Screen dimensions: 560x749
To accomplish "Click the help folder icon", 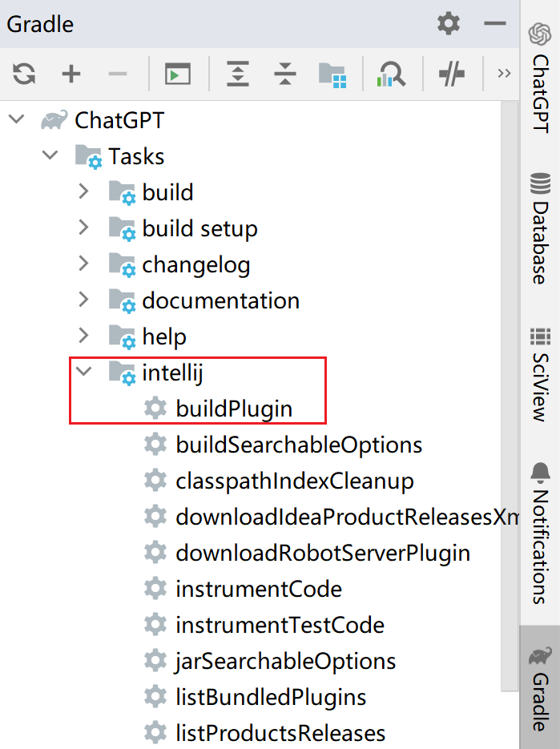I will [x=122, y=337].
